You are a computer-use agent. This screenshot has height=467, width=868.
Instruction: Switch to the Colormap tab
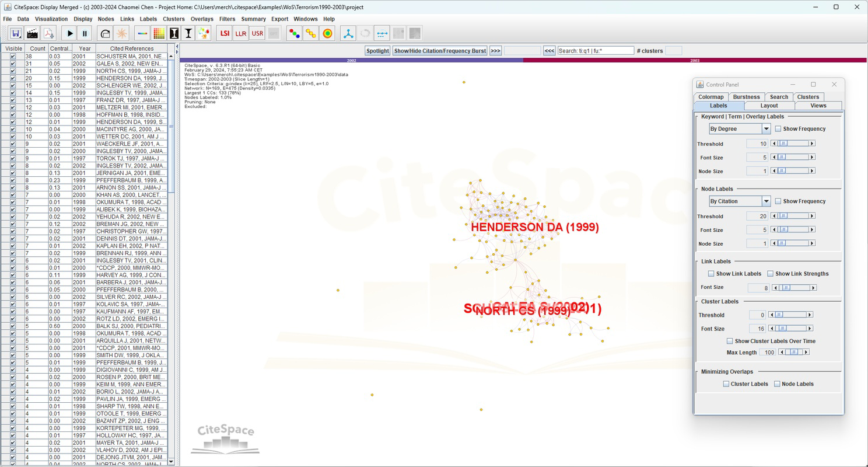point(711,97)
